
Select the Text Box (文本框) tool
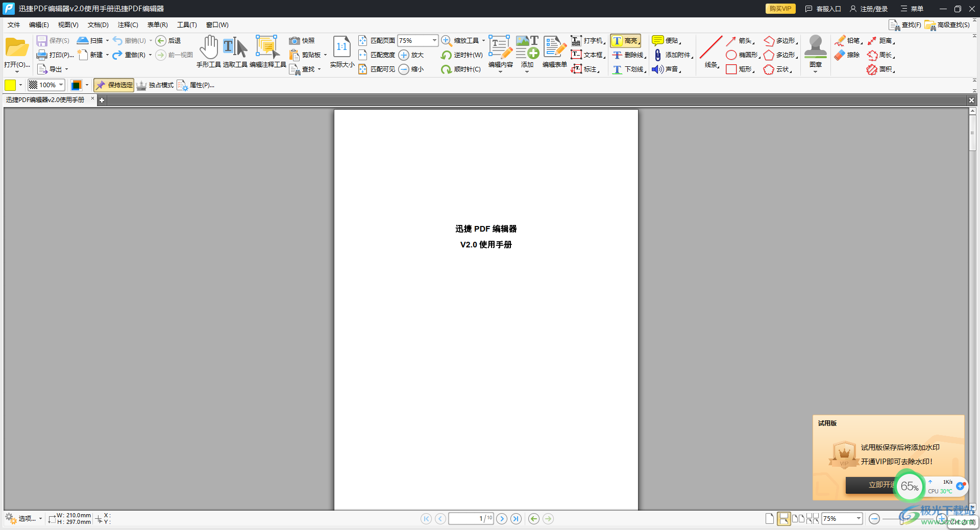[587, 55]
